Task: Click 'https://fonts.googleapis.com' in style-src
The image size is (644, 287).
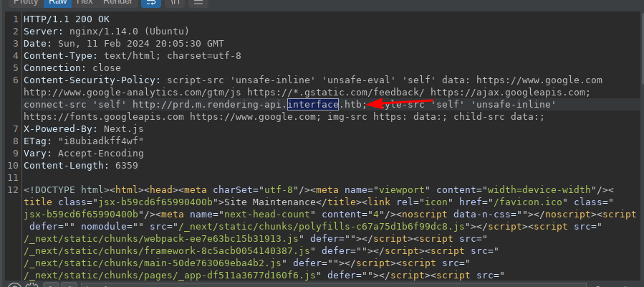Action: pos(104,117)
